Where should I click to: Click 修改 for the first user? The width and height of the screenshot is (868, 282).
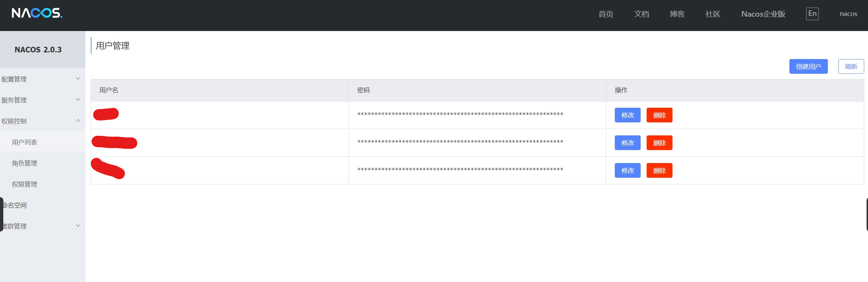[x=627, y=115]
